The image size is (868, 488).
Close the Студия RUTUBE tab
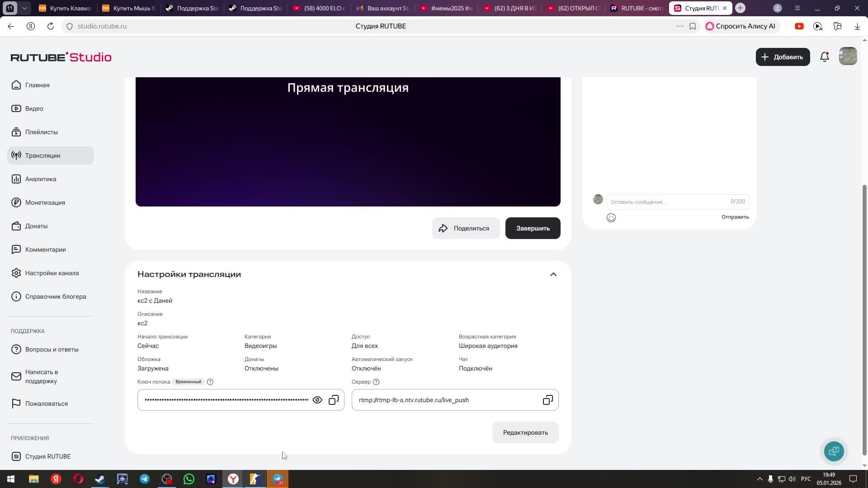(x=725, y=8)
